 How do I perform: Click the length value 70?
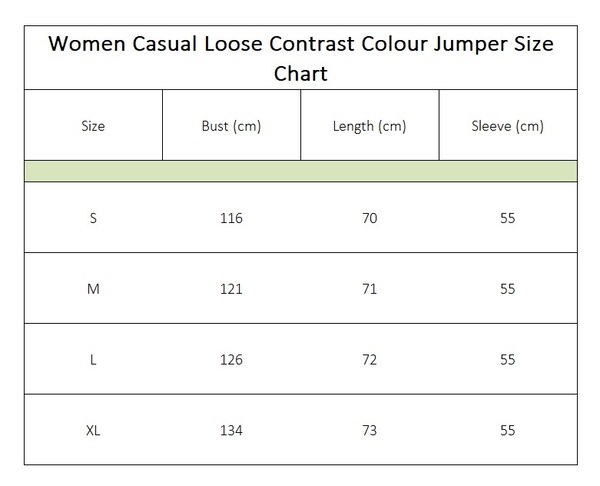(370, 218)
